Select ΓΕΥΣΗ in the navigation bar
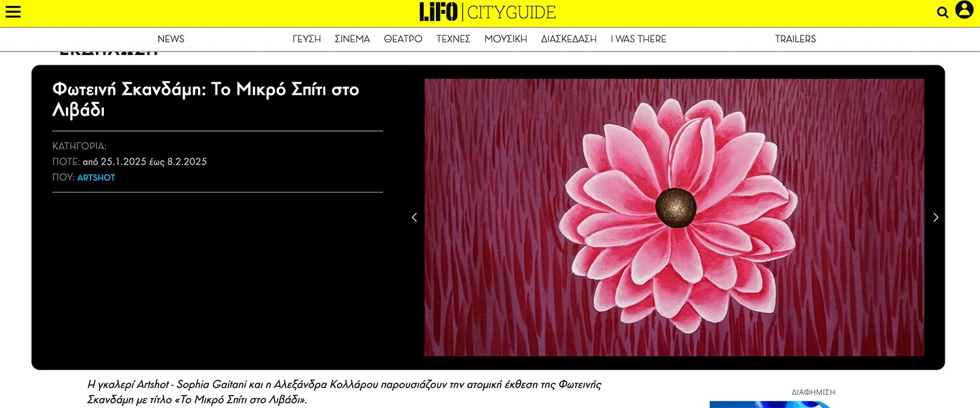Image resolution: width=980 pixels, height=408 pixels. point(306,39)
